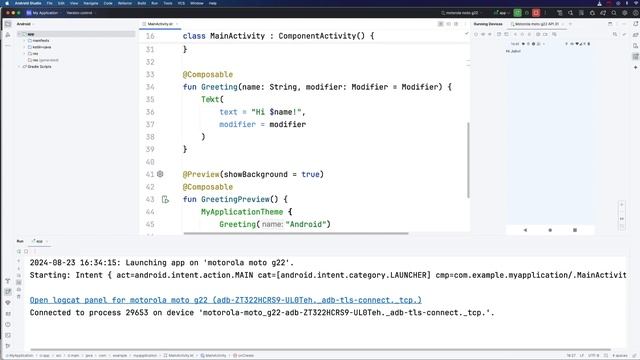Expand the kotlin+java folder in project tree

pos(24,47)
